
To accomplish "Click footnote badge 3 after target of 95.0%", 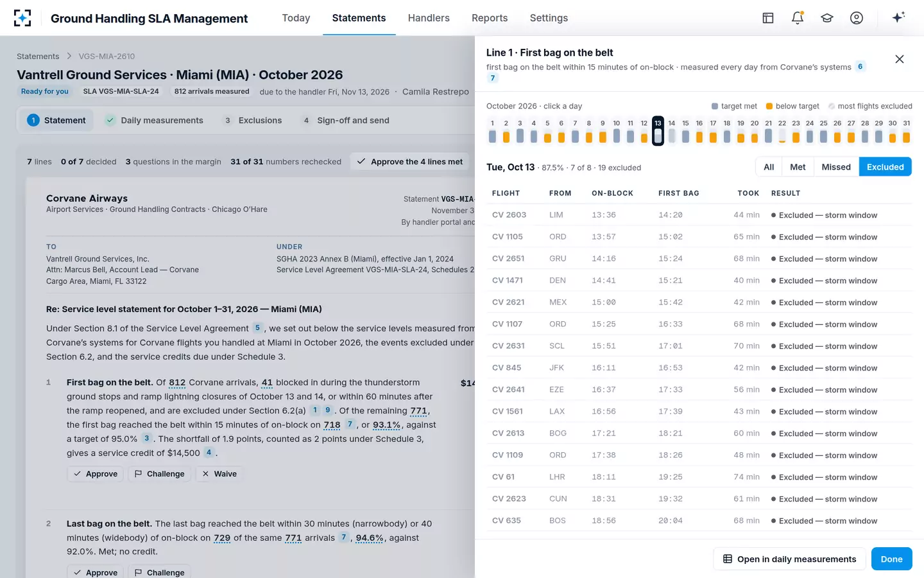I will [147, 438].
